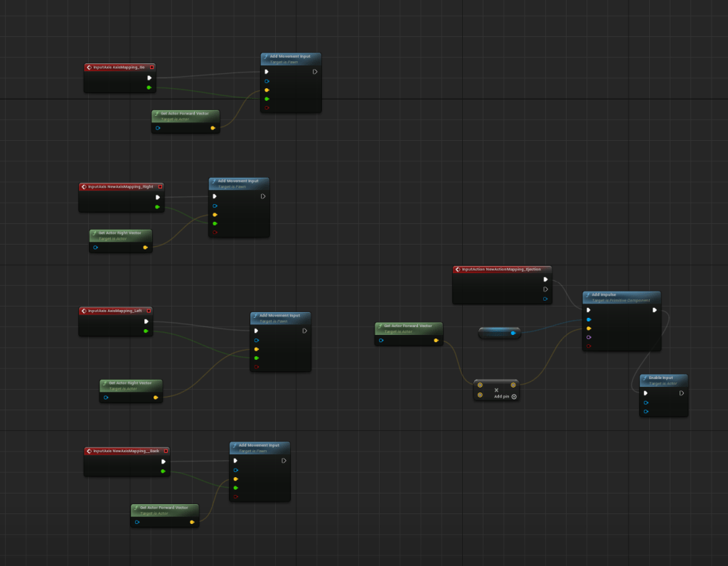Click the InputAction NewActionMapping_Ejection event icon
Screen dimensions: 728x566
coord(457,269)
